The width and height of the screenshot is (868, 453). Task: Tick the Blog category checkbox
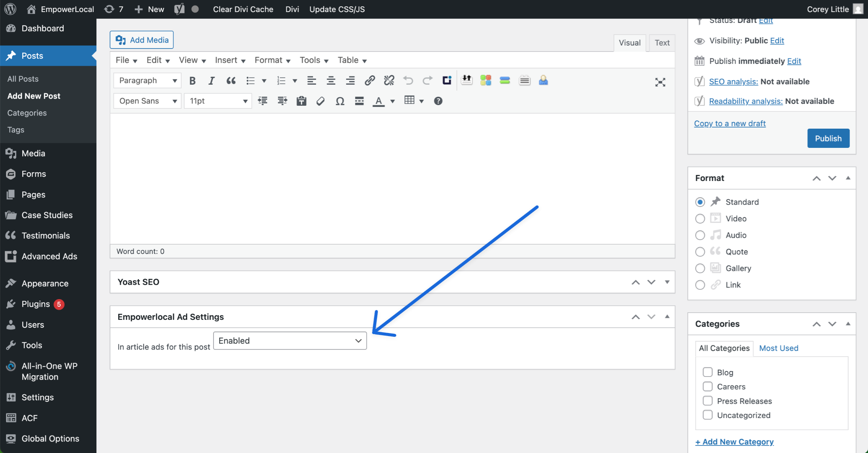coord(708,372)
